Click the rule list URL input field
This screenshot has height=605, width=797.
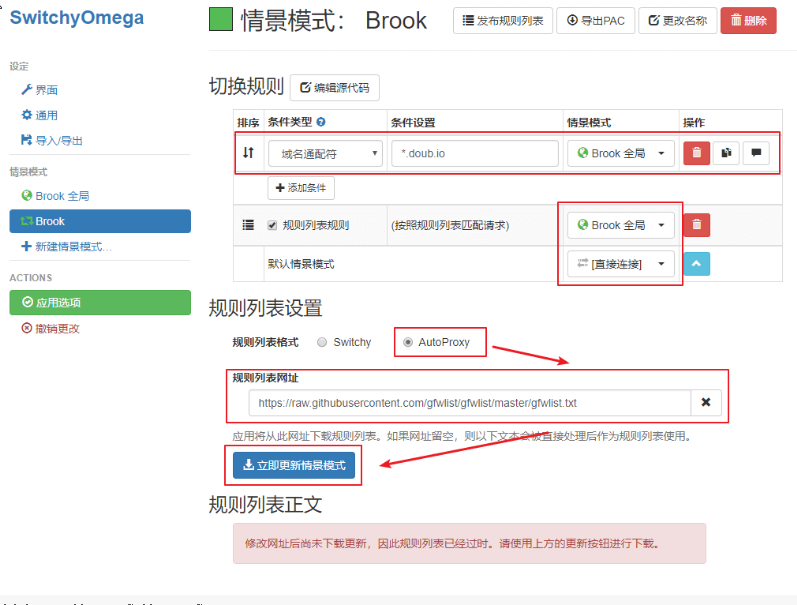tap(470, 403)
